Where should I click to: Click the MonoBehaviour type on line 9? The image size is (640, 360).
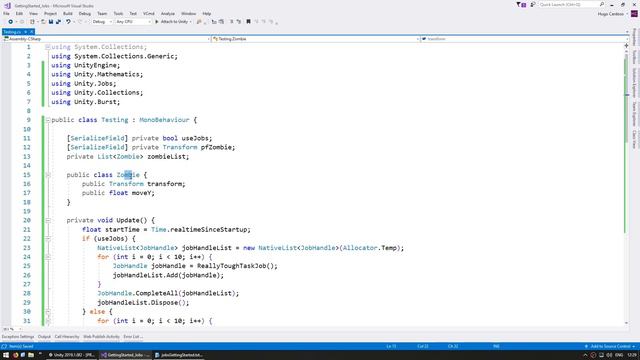tap(164, 120)
